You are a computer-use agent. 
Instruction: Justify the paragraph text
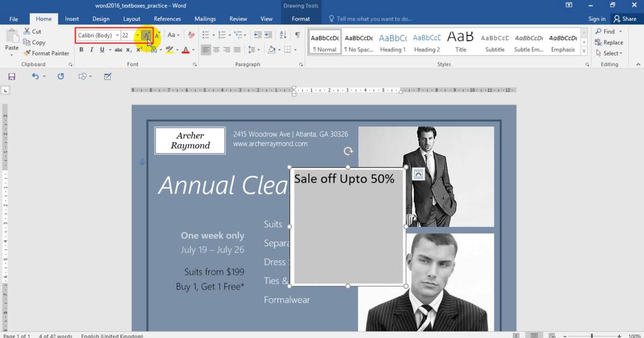pyautogui.click(x=237, y=50)
